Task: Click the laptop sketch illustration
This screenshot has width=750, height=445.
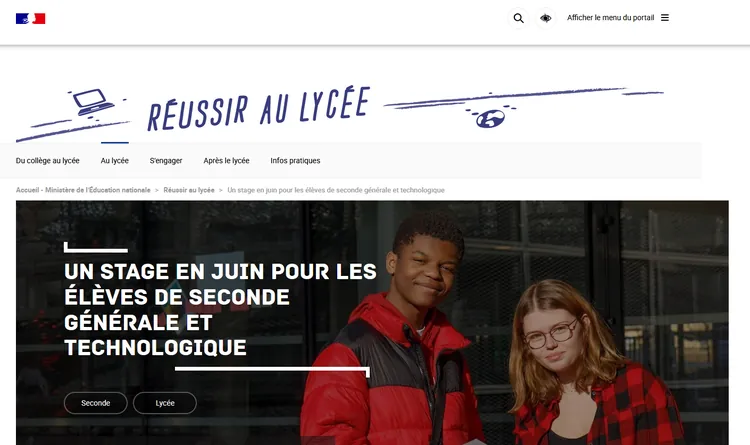Action: 93,102
